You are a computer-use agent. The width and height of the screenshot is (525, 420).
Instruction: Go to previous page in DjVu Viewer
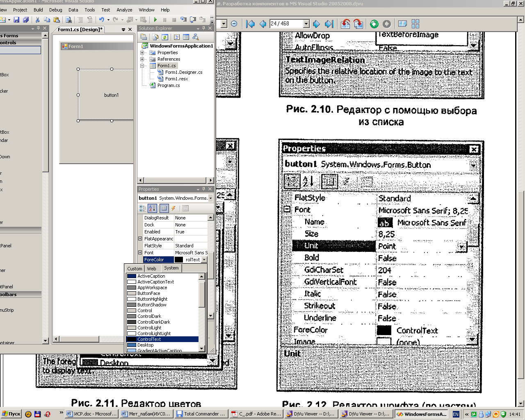point(263,24)
